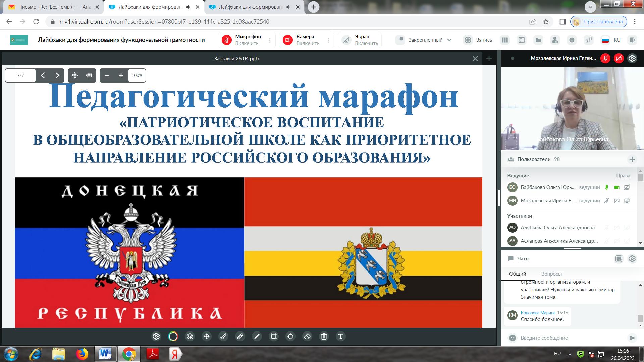Open Firefox from taskbar
The height and width of the screenshot is (362, 644).
click(x=82, y=354)
